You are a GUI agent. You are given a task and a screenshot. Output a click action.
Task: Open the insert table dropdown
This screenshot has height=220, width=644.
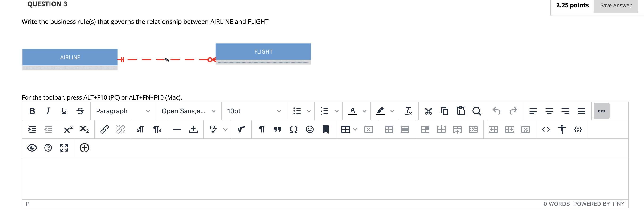[349, 129]
